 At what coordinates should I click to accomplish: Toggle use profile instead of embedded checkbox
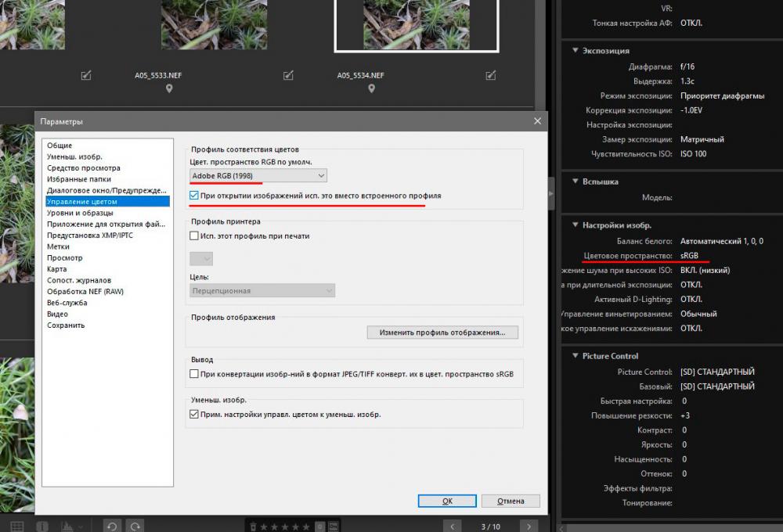pyautogui.click(x=193, y=196)
